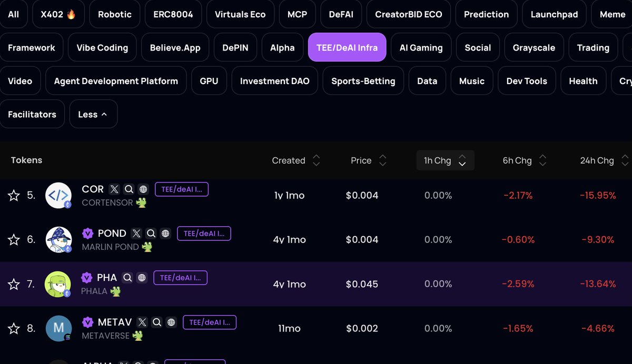The height and width of the screenshot is (364, 632).
Task: Filter by Vibe Coding category
Action: [102, 47]
